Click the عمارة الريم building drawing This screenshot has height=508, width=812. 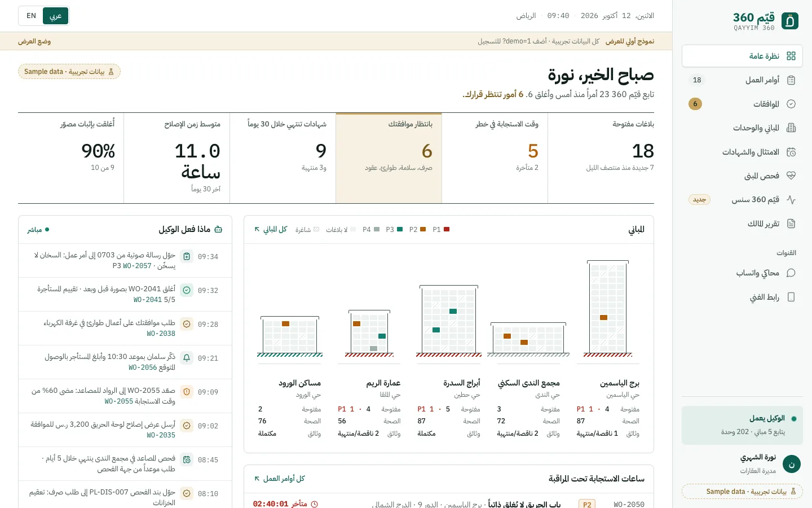369,334
